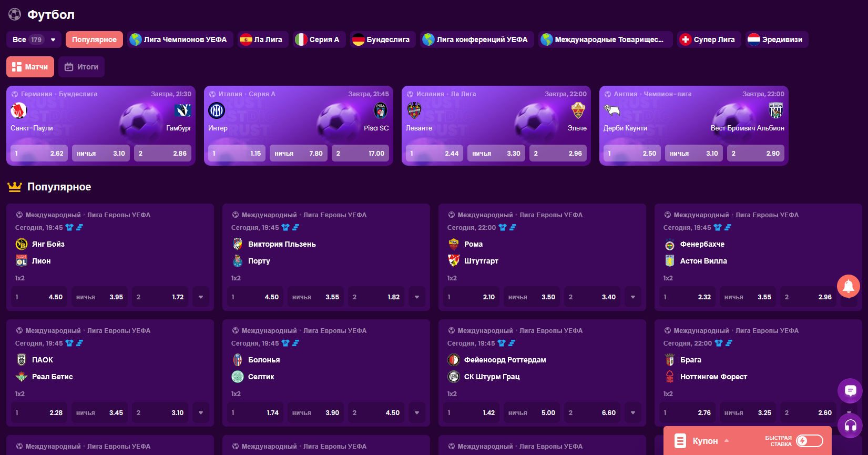
Task: Switch to the Итоги tab
Action: tap(81, 67)
